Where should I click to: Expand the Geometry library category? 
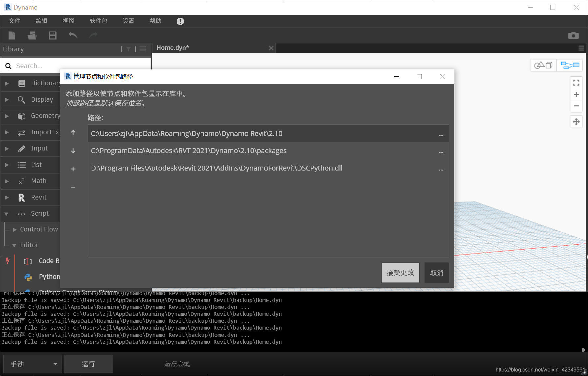click(7, 116)
